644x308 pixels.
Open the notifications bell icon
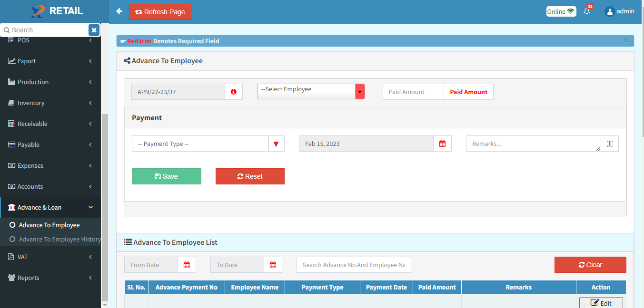click(587, 11)
